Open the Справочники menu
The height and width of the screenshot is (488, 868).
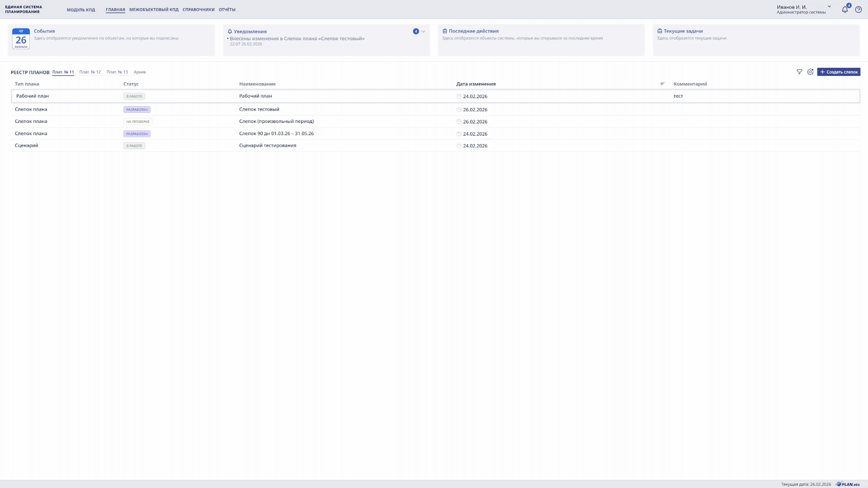198,9
